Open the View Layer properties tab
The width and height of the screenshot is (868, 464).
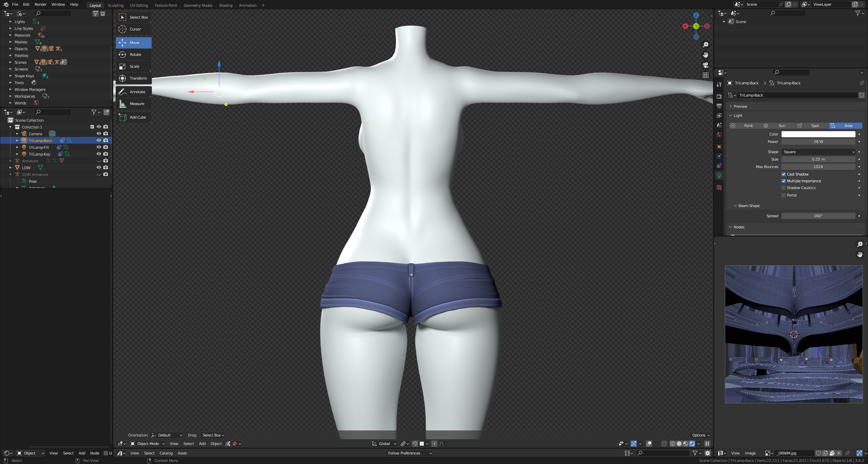pyautogui.click(x=719, y=116)
